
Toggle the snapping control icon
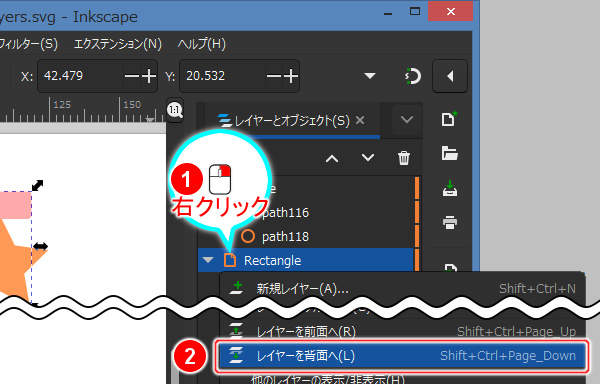click(x=412, y=76)
